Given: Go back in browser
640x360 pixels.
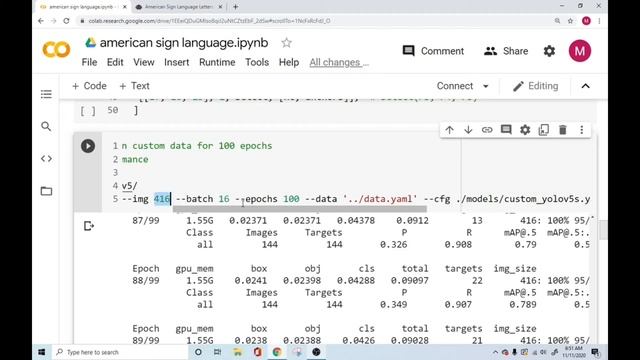Looking at the screenshot, I should (41, 21).
